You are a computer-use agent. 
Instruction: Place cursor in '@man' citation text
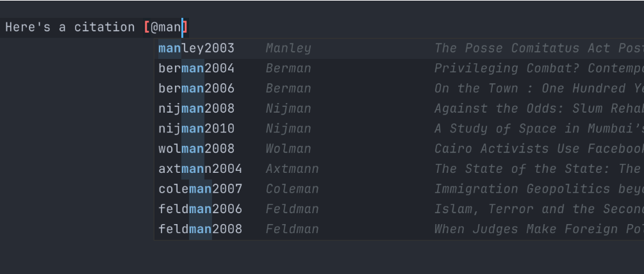166,28
